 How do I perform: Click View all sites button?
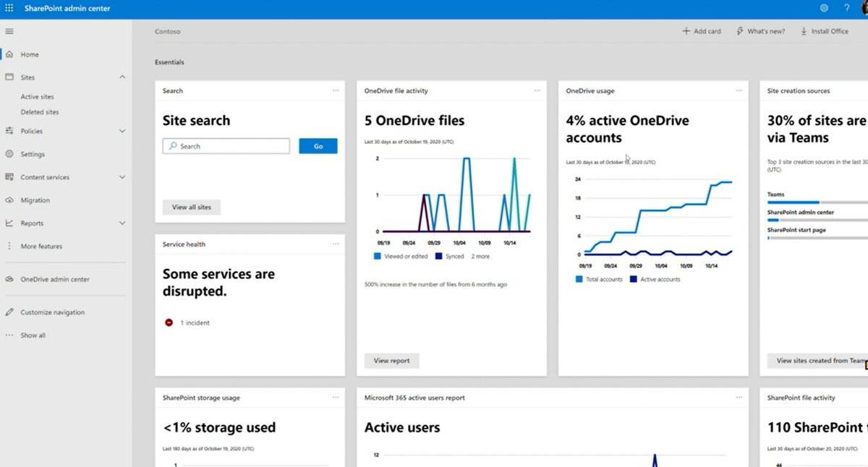pyautogui.click(x=192, y=207)
